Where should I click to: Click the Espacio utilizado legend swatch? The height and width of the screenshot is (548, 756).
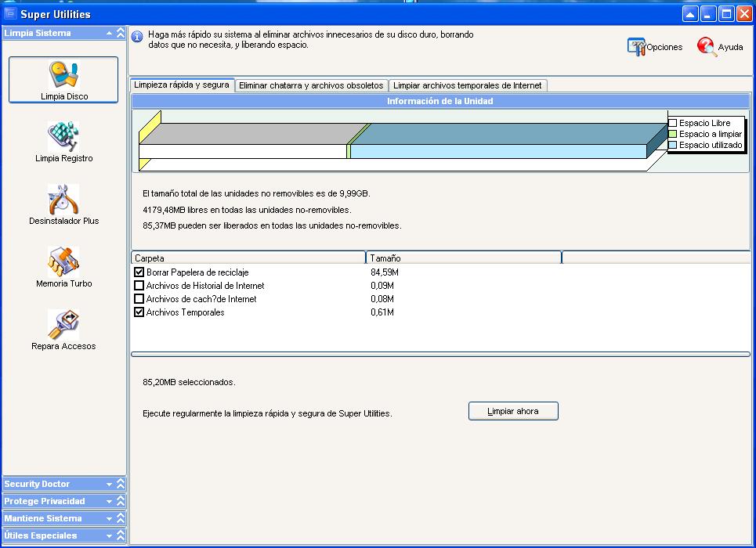tap(673, 145)
